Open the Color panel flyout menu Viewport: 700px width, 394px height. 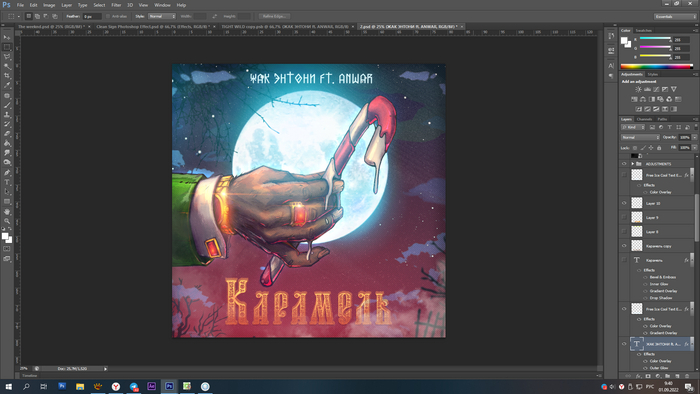click(x=695, y=30)
